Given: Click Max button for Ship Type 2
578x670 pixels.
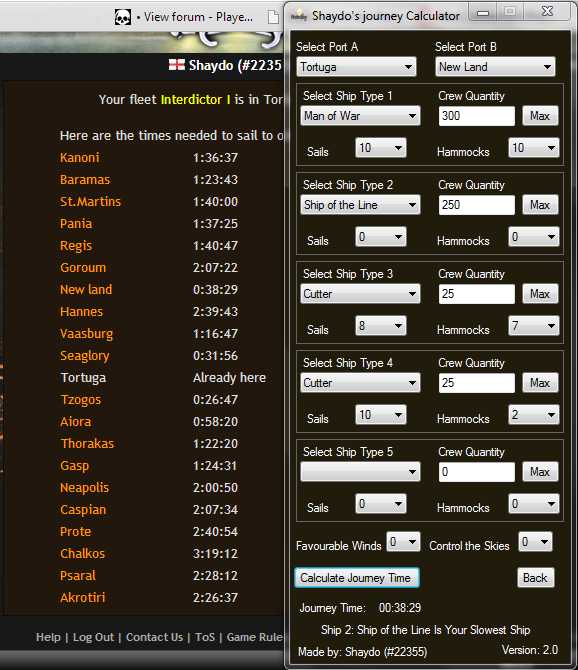Looking at the screenshot, I should pos(540,205).
